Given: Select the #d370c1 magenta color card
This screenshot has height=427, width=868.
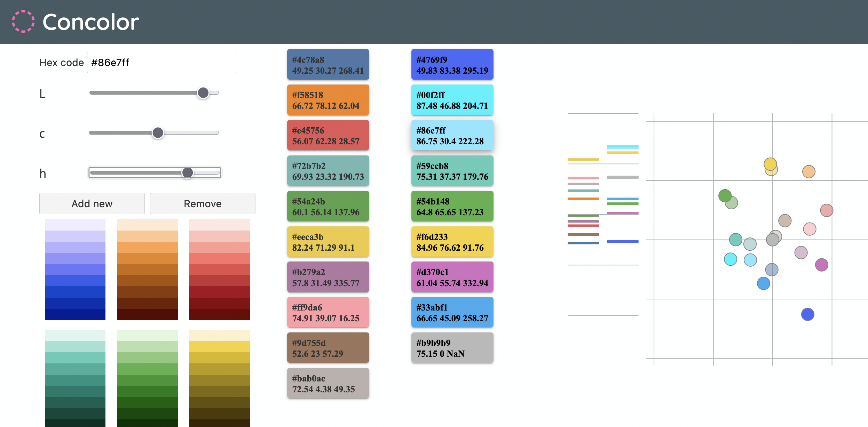Looking at the screenshot, I should (x=452, y=277).
